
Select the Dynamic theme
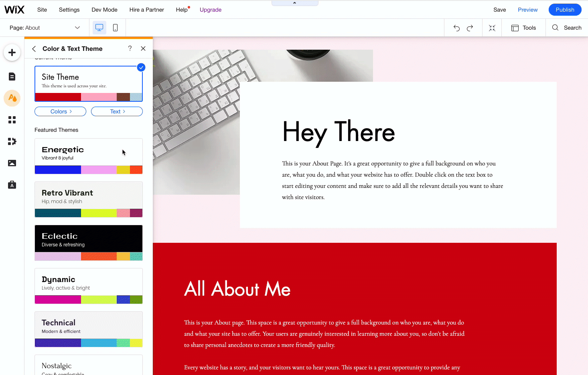pyautogui.click(x=89, y=286)
